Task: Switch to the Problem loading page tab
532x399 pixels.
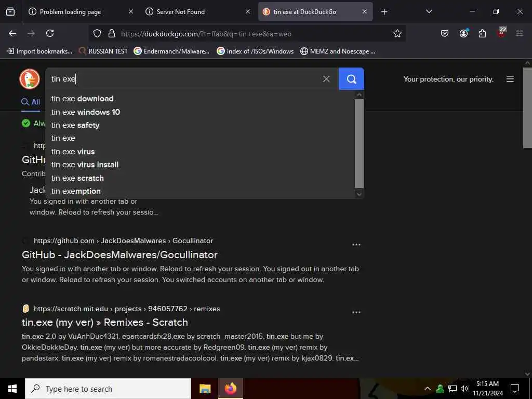Action: (x=70, y=12)
